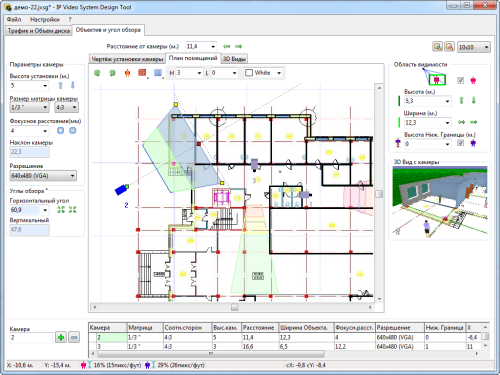Click the green undo rotate icon in plan toolbar

(97, 73)
